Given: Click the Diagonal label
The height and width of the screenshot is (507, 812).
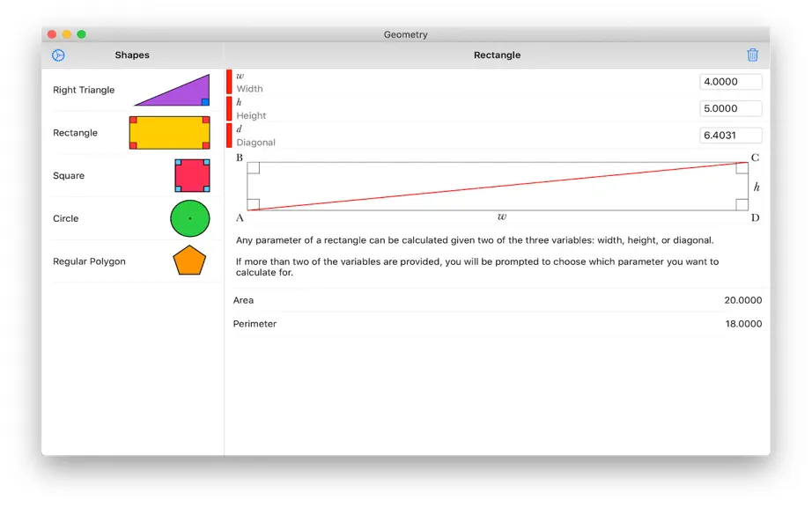Looking at the screenshot, I should 255,143.
